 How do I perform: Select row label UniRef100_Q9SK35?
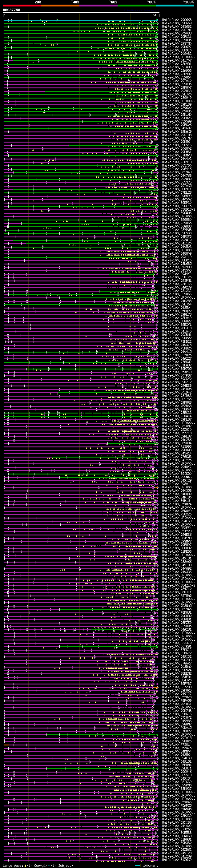(x=177, y=84)
